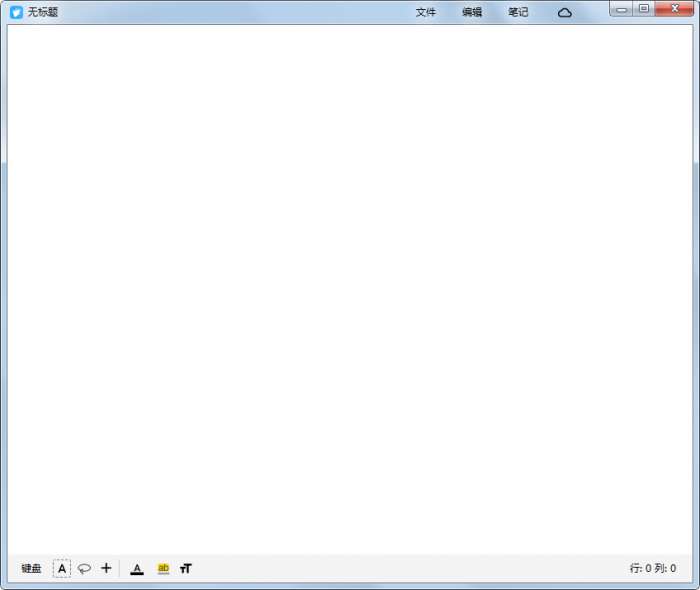Click the cloud sync icon
Screen dimensions: 700x590
pos(565,12)
